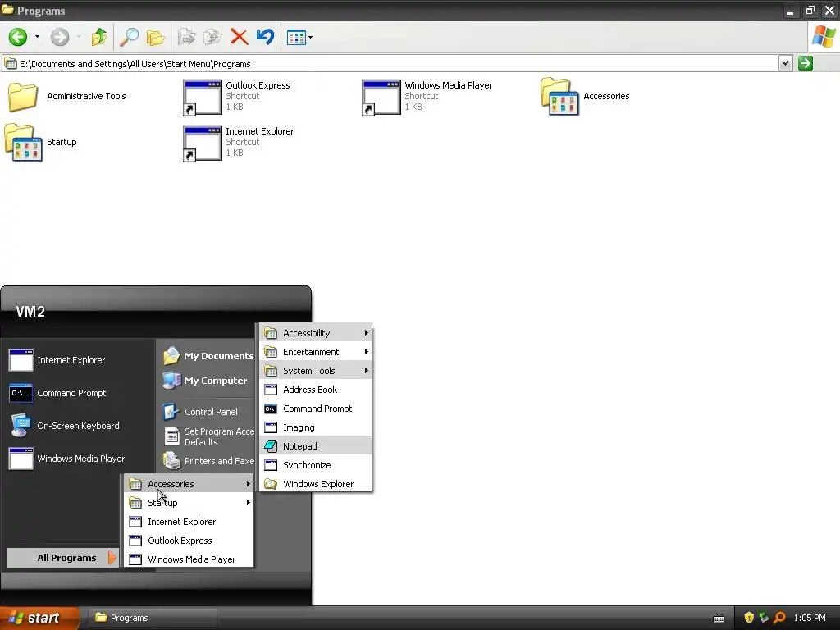Image resolution: width=840 pixels, height=630 pixels.
Task: Expand the Accessibility submenu
Action: (316, 333)
